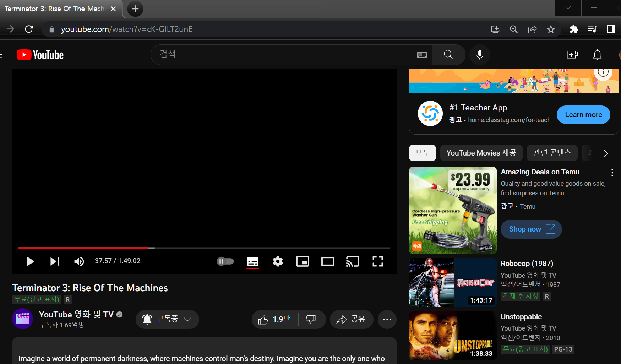Go to the YouTube home logo
621x364 pixels.
pyautogui.click(x=40, y=55)
